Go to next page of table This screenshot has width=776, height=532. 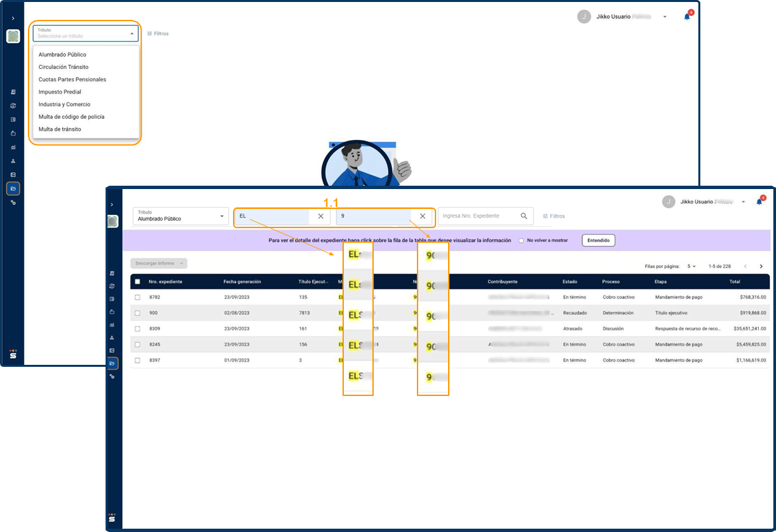761,266
